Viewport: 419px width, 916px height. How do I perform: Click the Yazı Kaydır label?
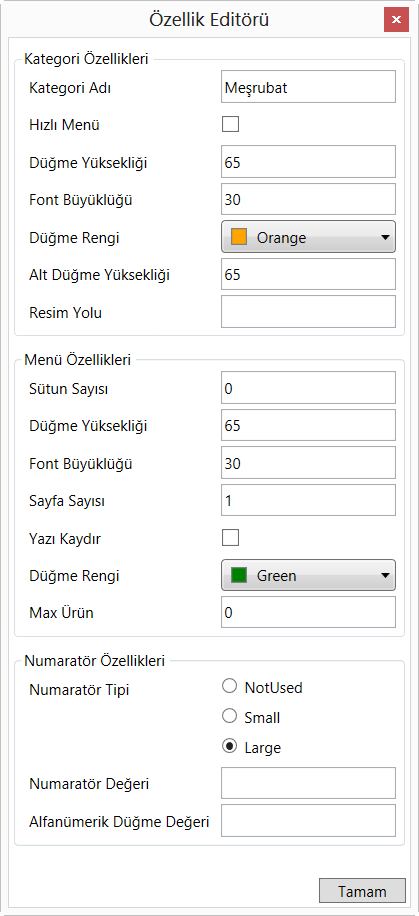65,539
